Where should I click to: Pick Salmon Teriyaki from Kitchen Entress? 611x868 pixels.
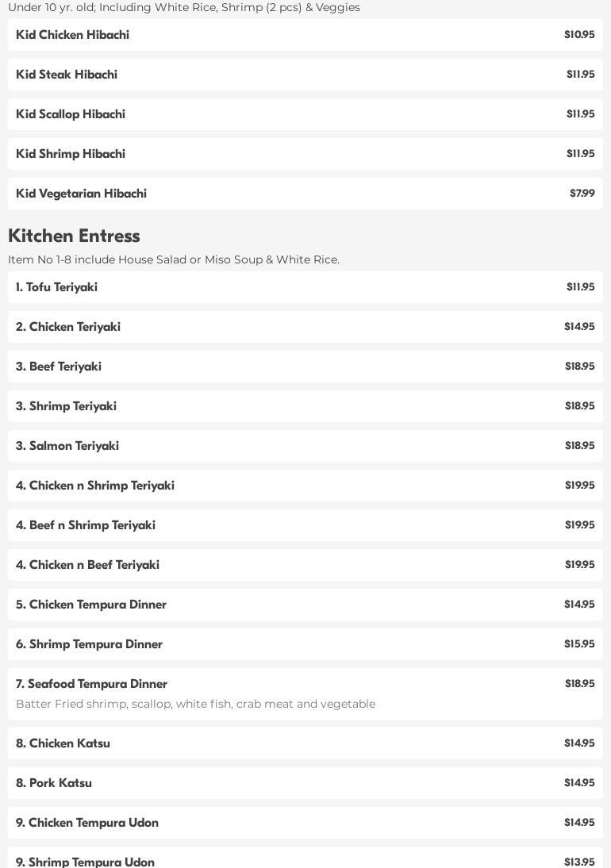pyautogui.click(x=305, y=446)
